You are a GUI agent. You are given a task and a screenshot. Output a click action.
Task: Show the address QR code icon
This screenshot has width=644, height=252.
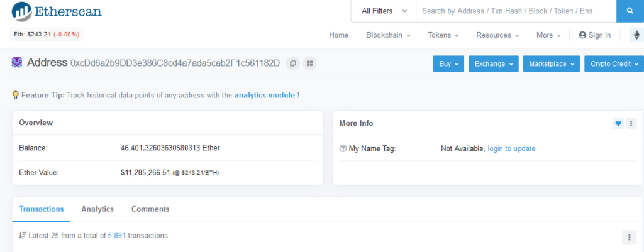tap(309, 63)
